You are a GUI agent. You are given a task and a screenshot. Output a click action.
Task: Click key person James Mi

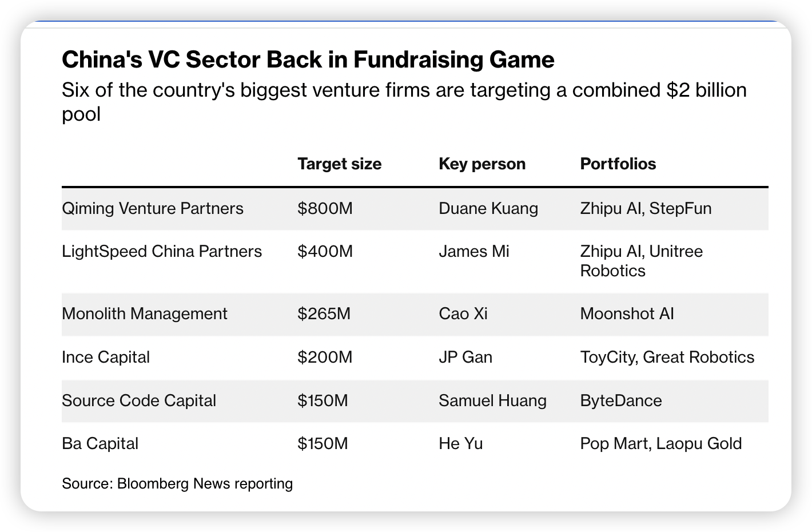point(473,252)
